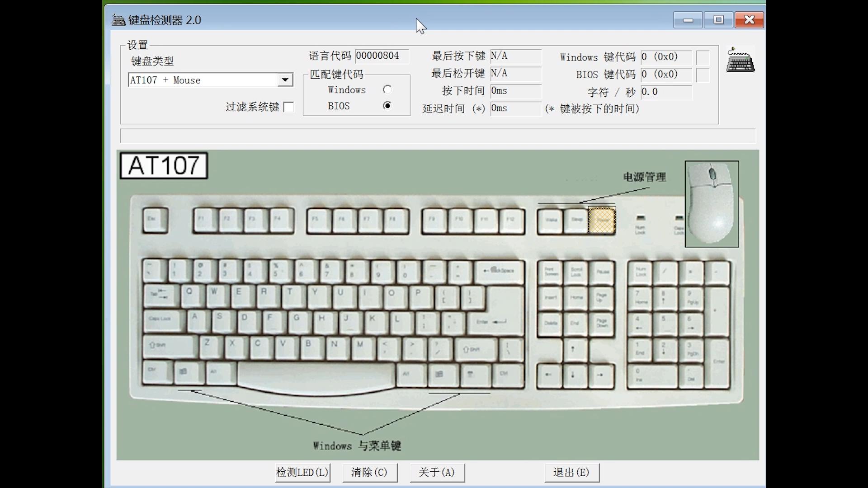This screenshot has height=488, width=868.
Task: Click the left arrow key image
Action: pyautogui.click(x=550, y=375)
